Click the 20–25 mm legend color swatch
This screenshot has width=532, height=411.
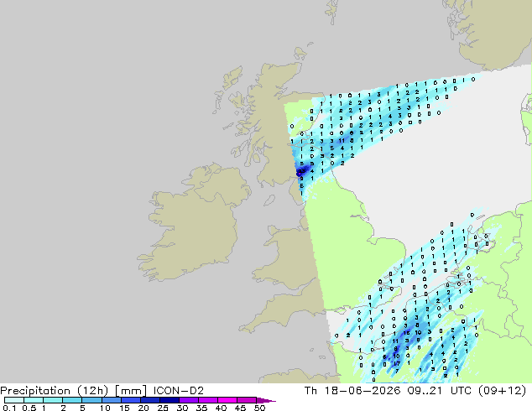[149, 400]
